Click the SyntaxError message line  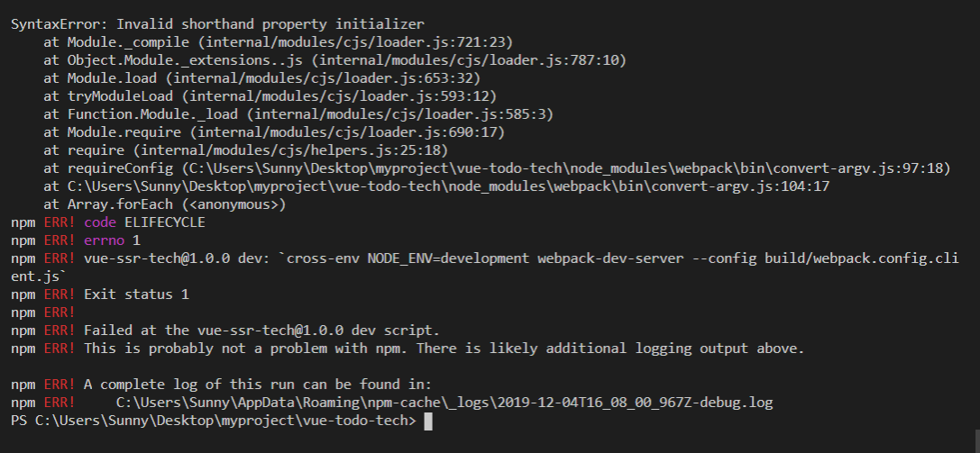(x=217, y=24)
